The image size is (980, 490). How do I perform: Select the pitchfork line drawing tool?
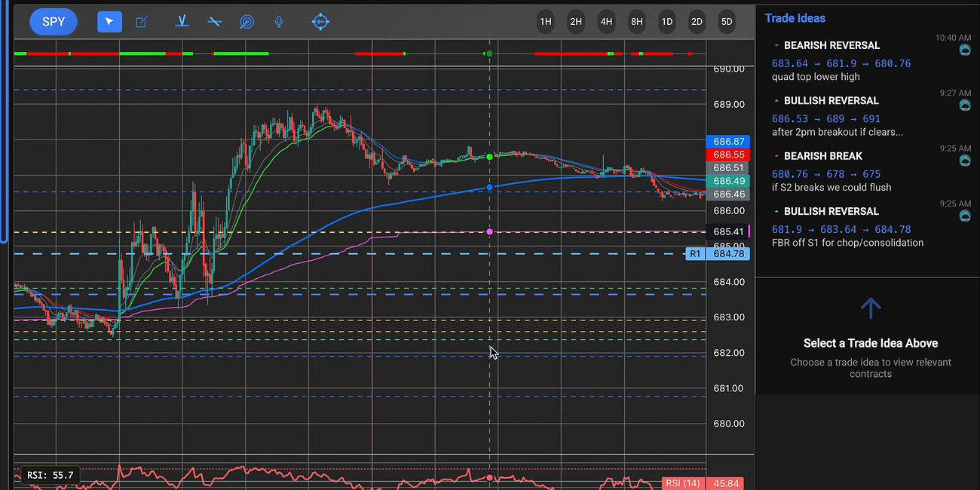coord(181,22)
